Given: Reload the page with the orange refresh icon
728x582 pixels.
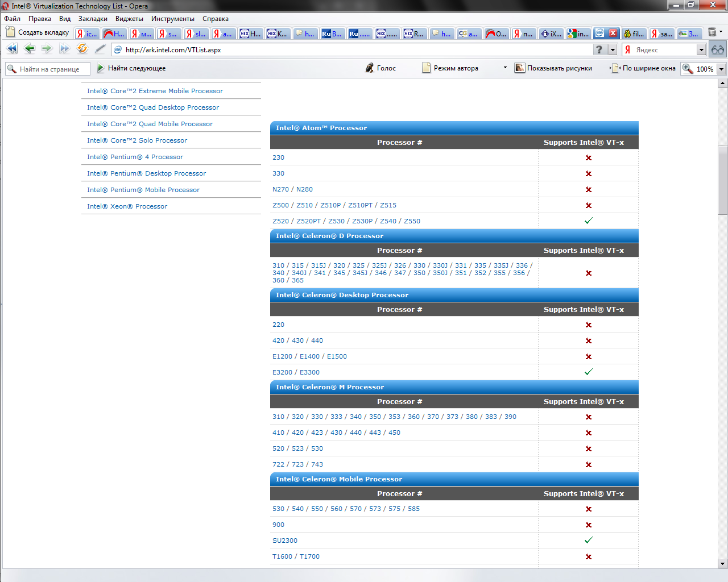Looking at the screenshot, I should pos(82,49).
